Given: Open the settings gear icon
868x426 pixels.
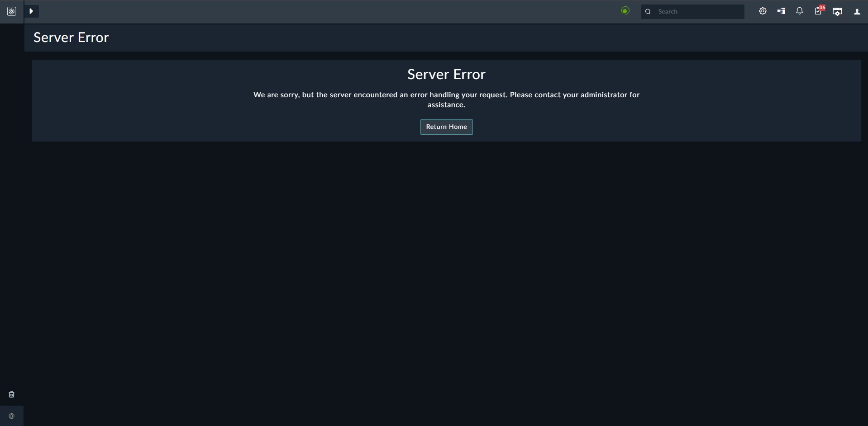Looking at the screenshot, I should [x=763, y=11].
